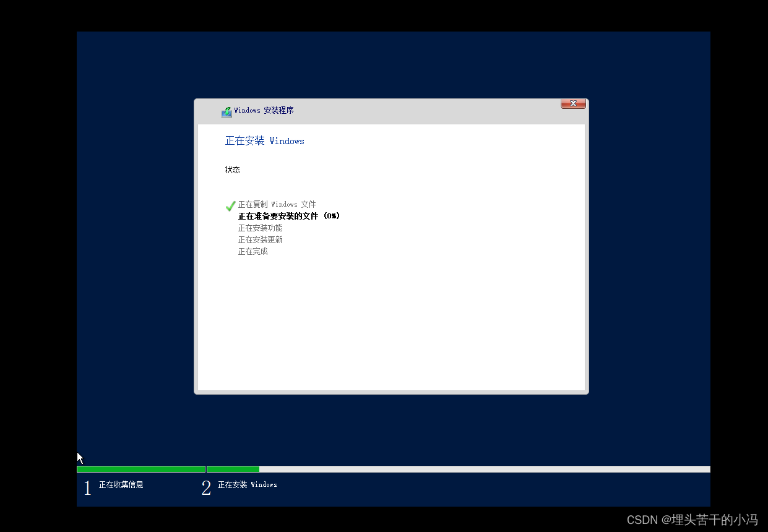This screenshot has width=768, height=532.
Task: Click the Windows setup icon in title bar
Action: [x=227, y=111]
